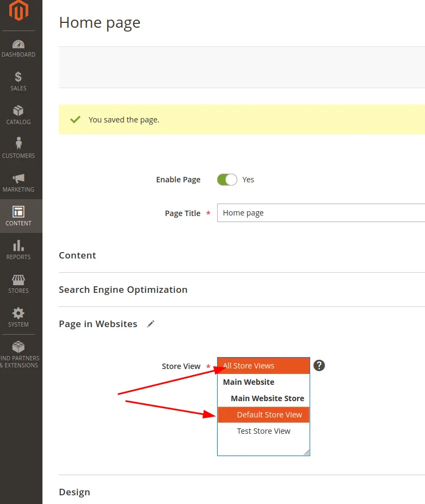425x504 pixels.
Task: Click the Main Website group label
Action: (x=249, y=382)
